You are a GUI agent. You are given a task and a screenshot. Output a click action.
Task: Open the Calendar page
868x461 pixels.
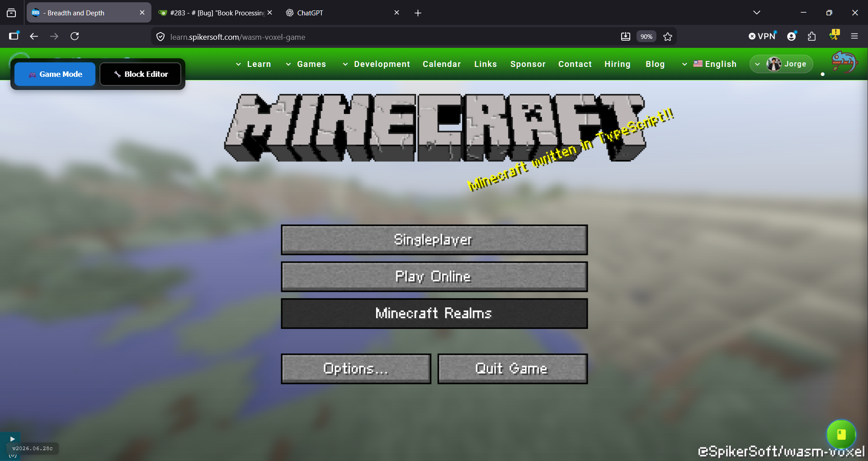tap(442, 64)
